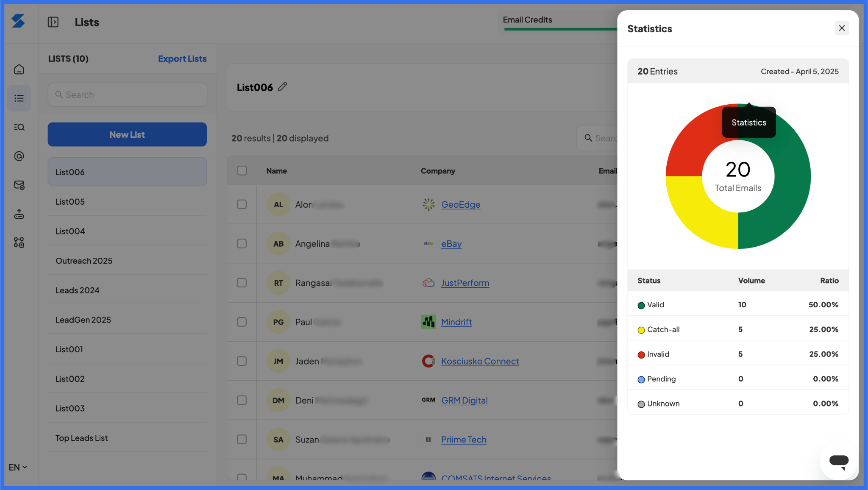Viewport: 868px width, 490px height.
Task: Open the eBay company link
Action: [x=451, y=244]
